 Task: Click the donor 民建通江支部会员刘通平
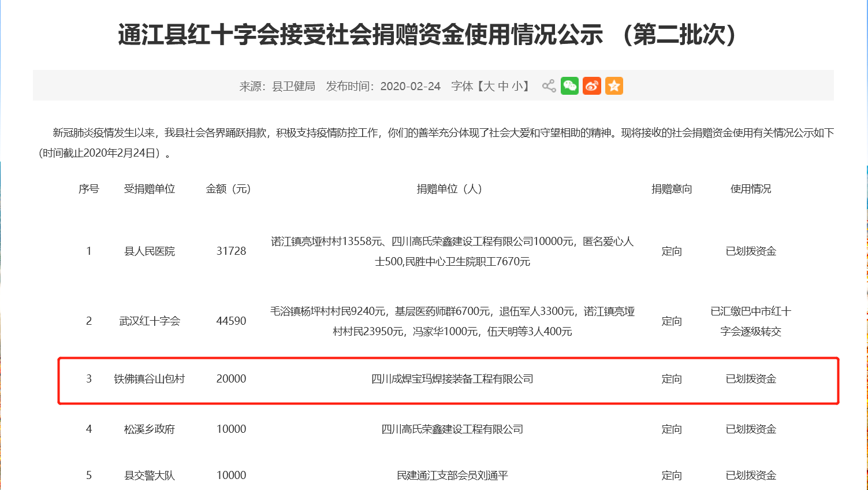pos(452,476)
